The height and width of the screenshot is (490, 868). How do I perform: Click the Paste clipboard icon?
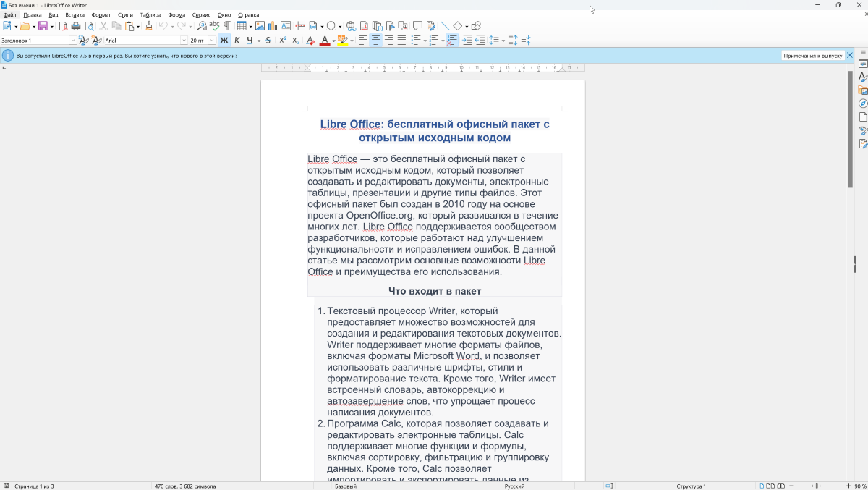tap(130, 26)
